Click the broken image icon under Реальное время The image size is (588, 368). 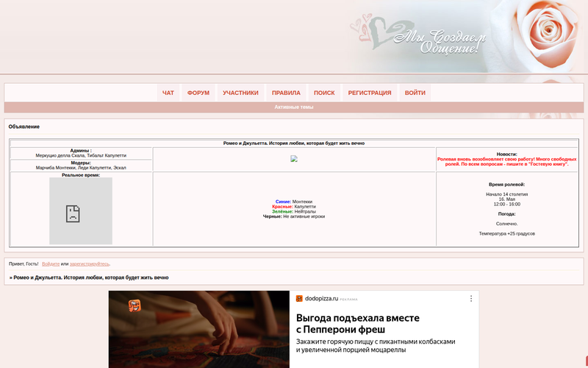pyautogui.click(x=73, y=213)
